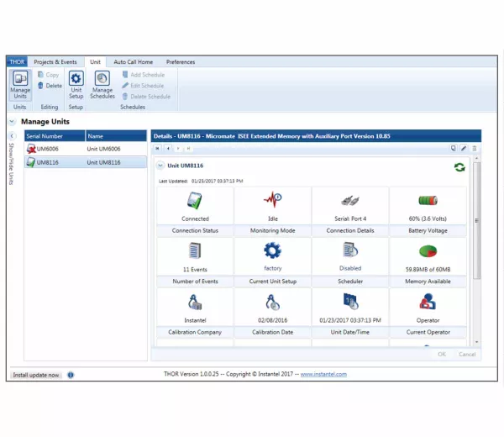
Task: Collapse the Unit UM8116 details group
Action: [160, 166]
